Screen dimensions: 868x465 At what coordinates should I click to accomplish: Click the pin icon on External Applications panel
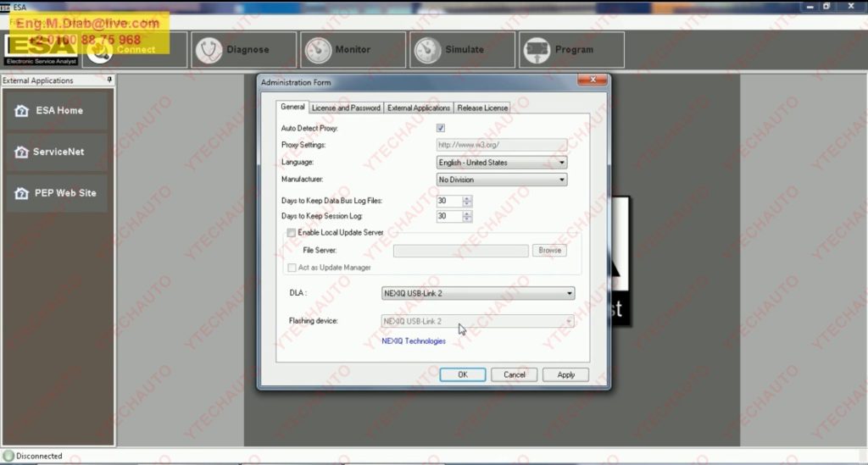pyautogui.click(x=109, y=80)
